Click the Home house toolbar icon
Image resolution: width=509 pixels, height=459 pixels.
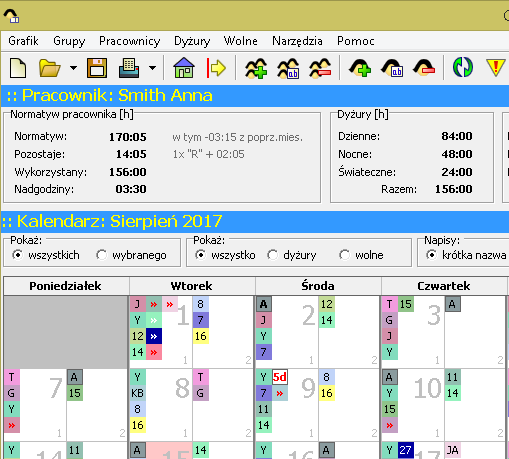[184, 68]
